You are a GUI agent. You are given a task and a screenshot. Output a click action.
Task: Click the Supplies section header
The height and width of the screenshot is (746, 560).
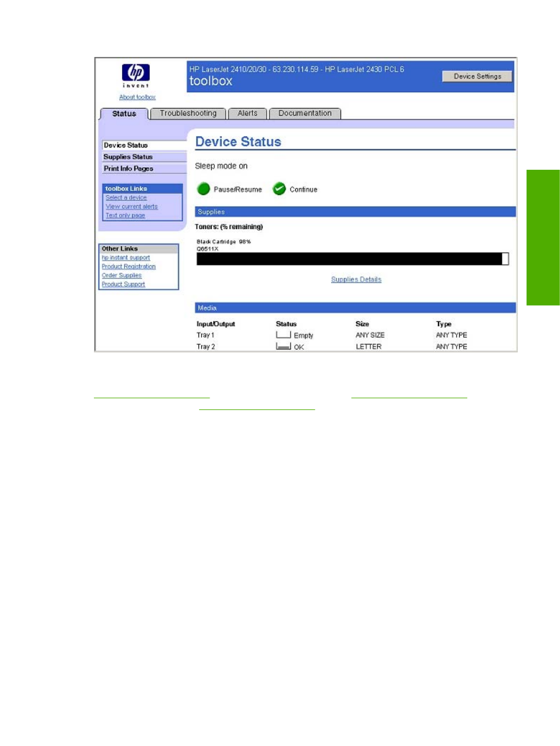[355, 212]
